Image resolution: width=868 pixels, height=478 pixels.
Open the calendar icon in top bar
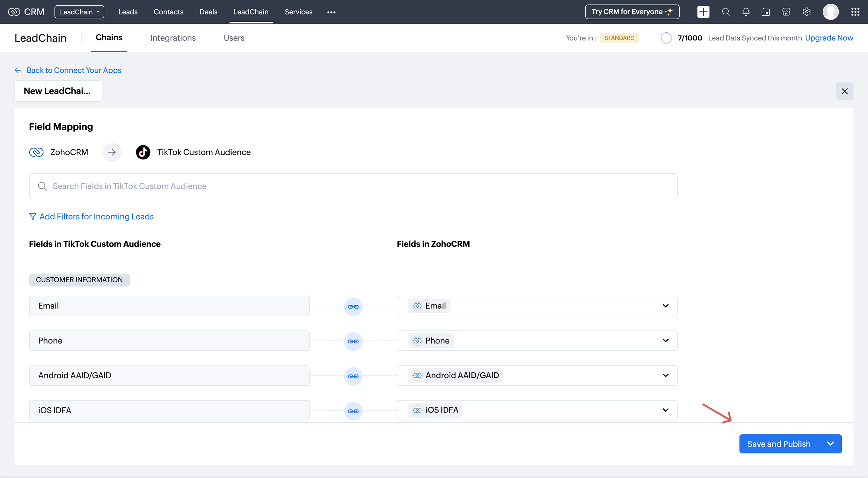(766, 12)
